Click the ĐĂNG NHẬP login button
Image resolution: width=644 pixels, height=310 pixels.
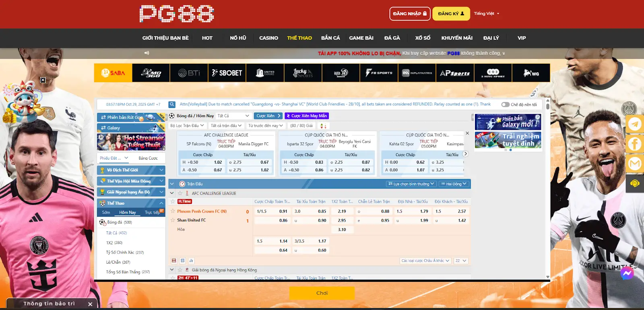(409, 14)
